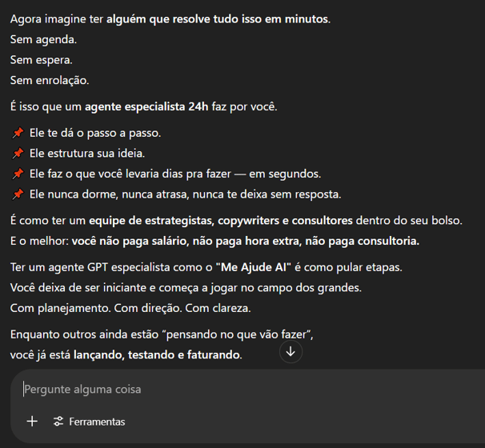Click the bold phrase 'alguém que resolve tudo isso em minutos'

click(x=218, y=19)
